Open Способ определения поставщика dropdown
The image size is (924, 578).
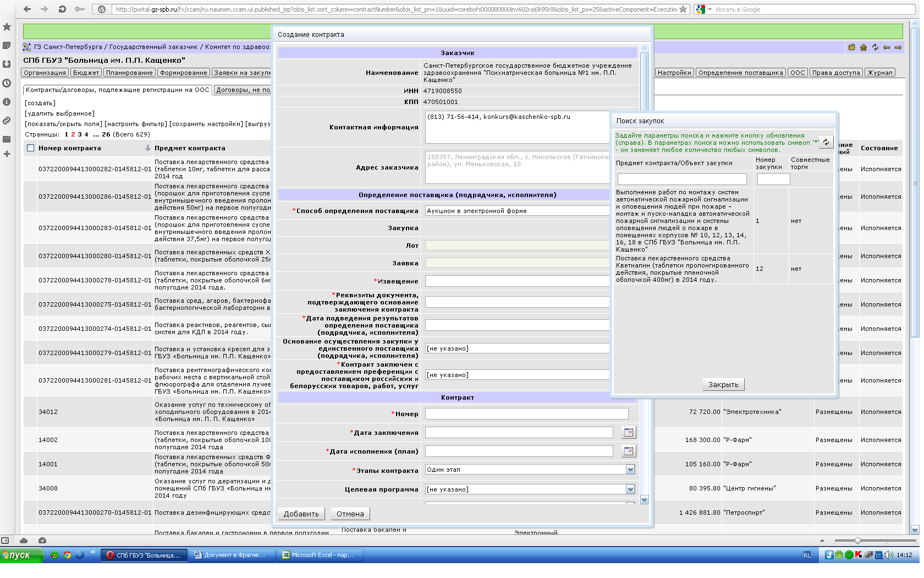click(x=517, y=211)
